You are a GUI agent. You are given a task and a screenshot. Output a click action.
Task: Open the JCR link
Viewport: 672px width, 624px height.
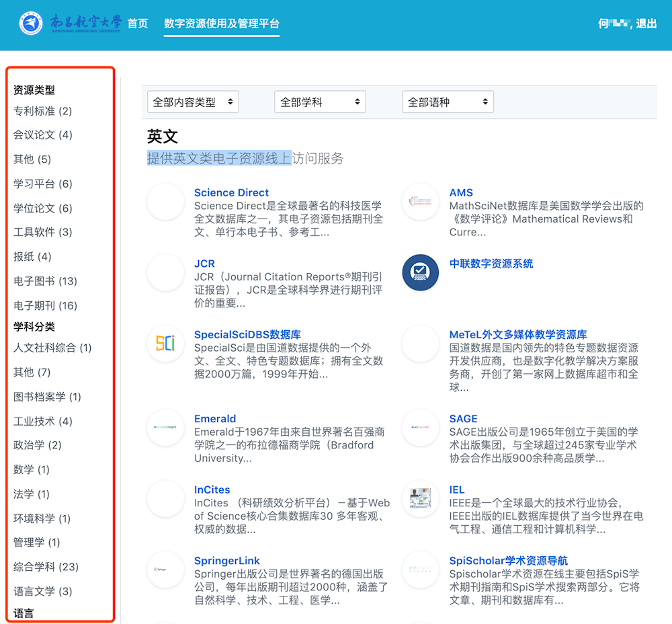point(204,264)
